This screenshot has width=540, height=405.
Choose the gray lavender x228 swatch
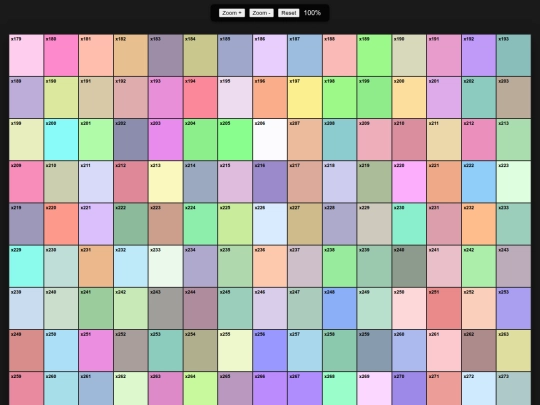[340, 224]
